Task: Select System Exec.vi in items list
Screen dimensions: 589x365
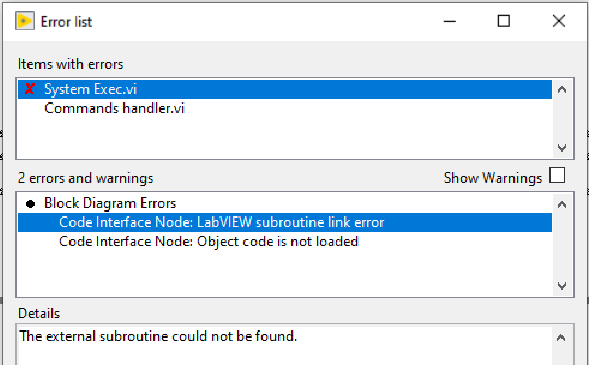Action: [285, 89]
